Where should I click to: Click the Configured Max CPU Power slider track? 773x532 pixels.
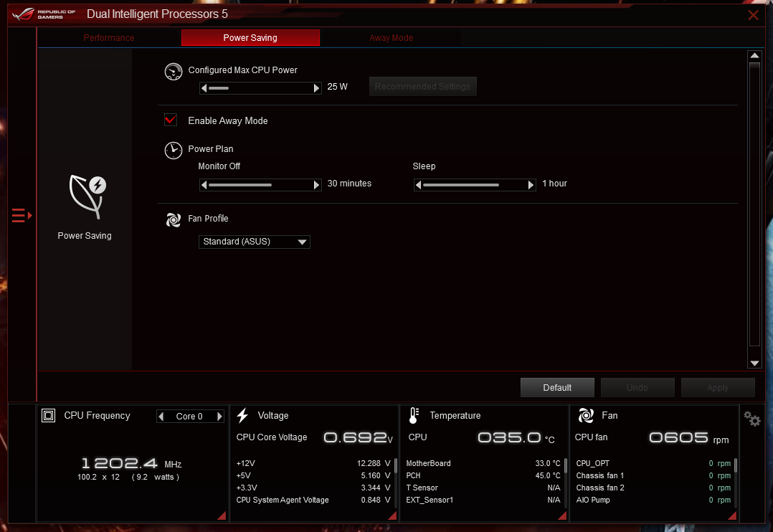[260, 88]
